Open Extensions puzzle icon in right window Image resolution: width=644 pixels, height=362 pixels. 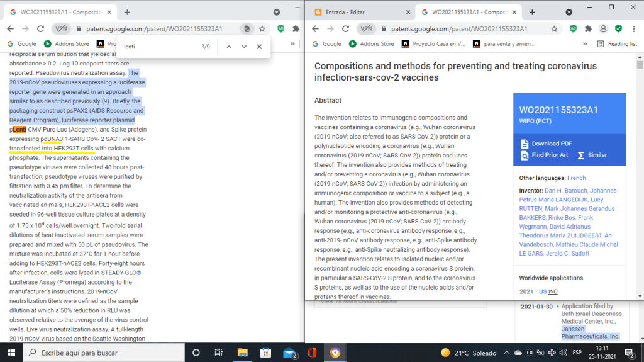[588, 29]
